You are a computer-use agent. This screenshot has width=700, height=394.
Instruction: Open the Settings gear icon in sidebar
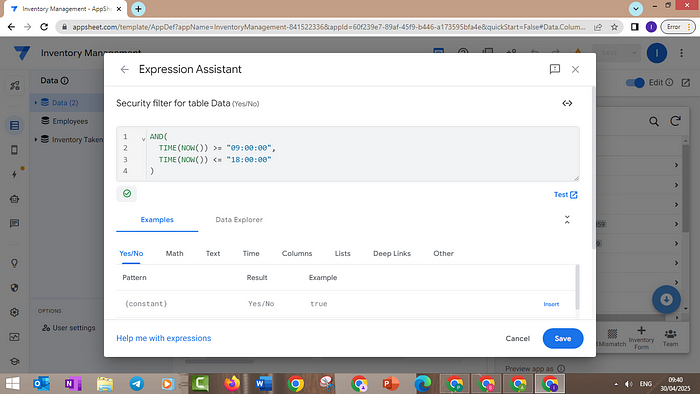click(x=14, y=312)
